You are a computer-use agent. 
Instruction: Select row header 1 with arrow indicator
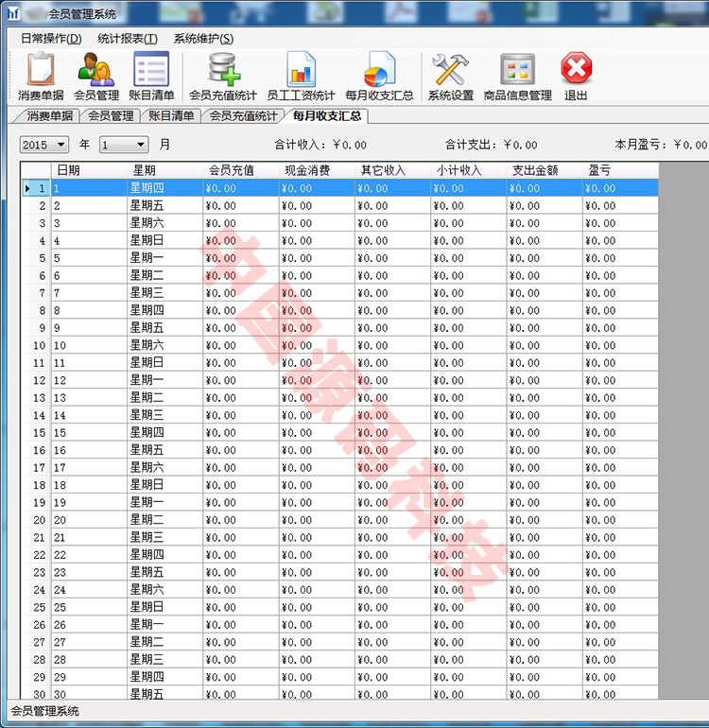(x=37, y=188)
